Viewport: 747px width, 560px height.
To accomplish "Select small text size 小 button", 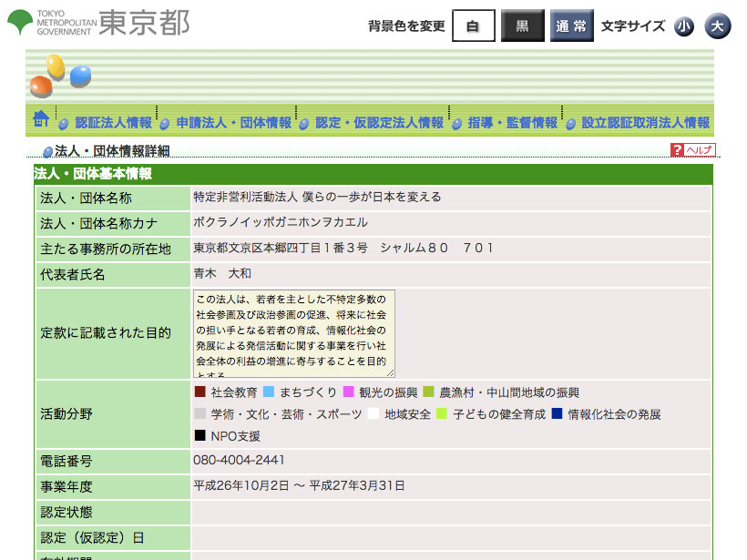I will pos(684,26).
